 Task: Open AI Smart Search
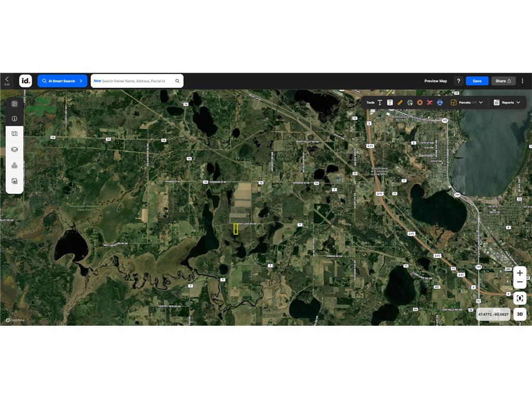[62, 81]
